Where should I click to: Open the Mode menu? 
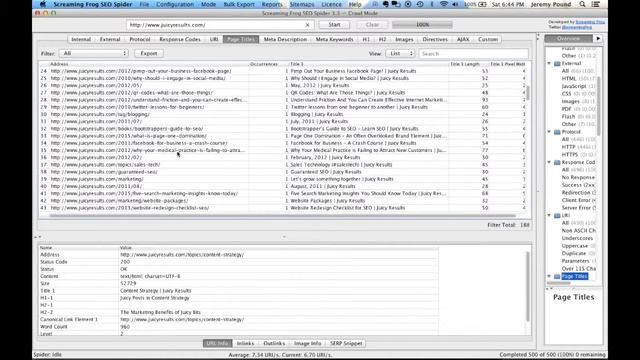click(x=208, y=4)
